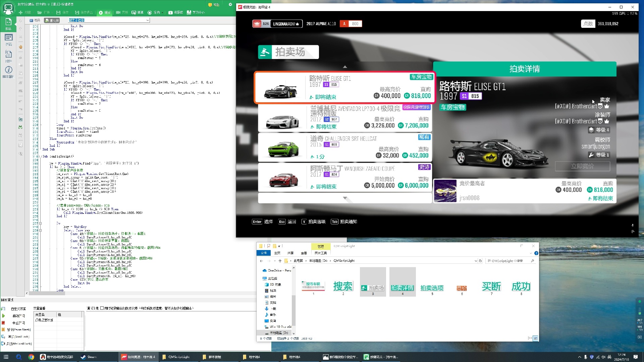
Task: Open the File (文件) tab in File Explorer
Action: pyautogui.click(x=264, y=253)
